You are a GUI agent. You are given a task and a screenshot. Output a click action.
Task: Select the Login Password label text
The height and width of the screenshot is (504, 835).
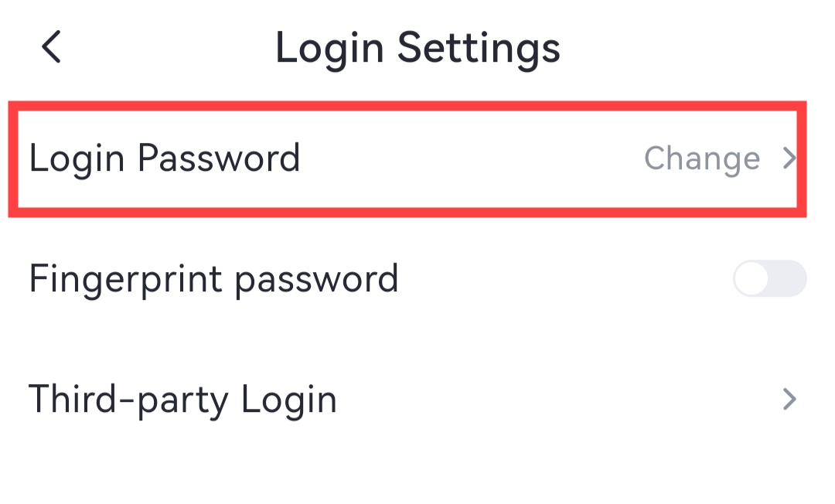click(x=164, y=158)
